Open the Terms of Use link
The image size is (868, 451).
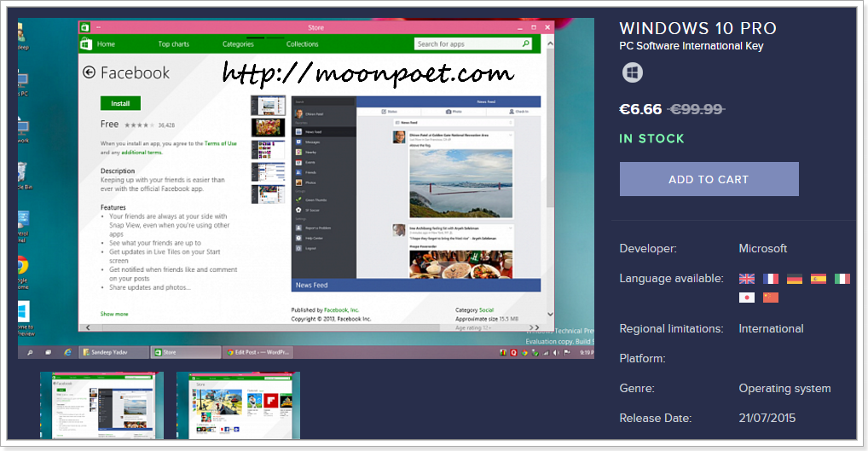[x=220, y=143]
